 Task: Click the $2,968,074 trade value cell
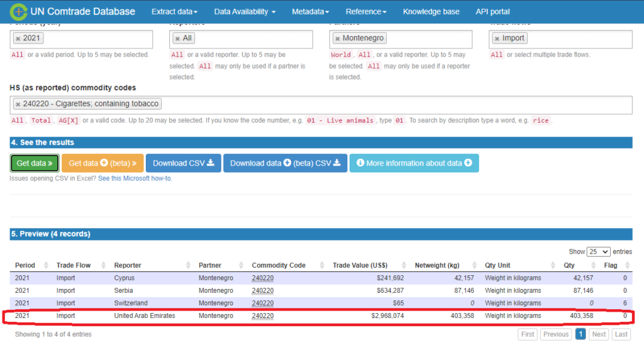(x=387, y=316)
